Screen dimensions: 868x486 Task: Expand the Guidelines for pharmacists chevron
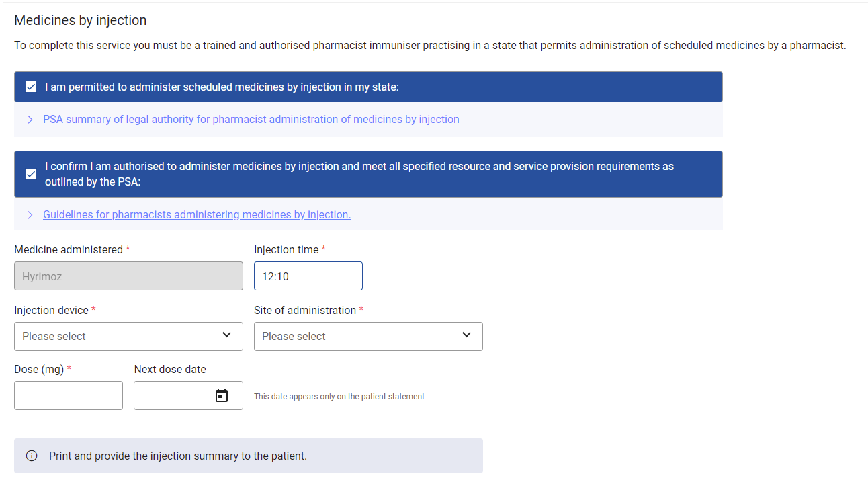tap(30, 215)
